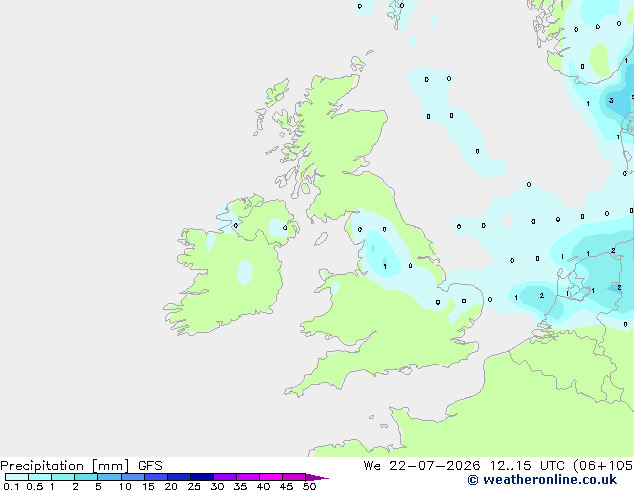Viewport: 634px width, 490px height.
Task: Click the 'We 22-07-2026' date text
Action: point(422,466)
